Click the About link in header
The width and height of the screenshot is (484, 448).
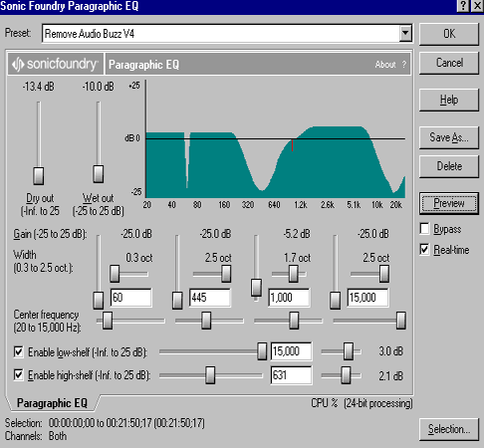[x=385, y=65]
